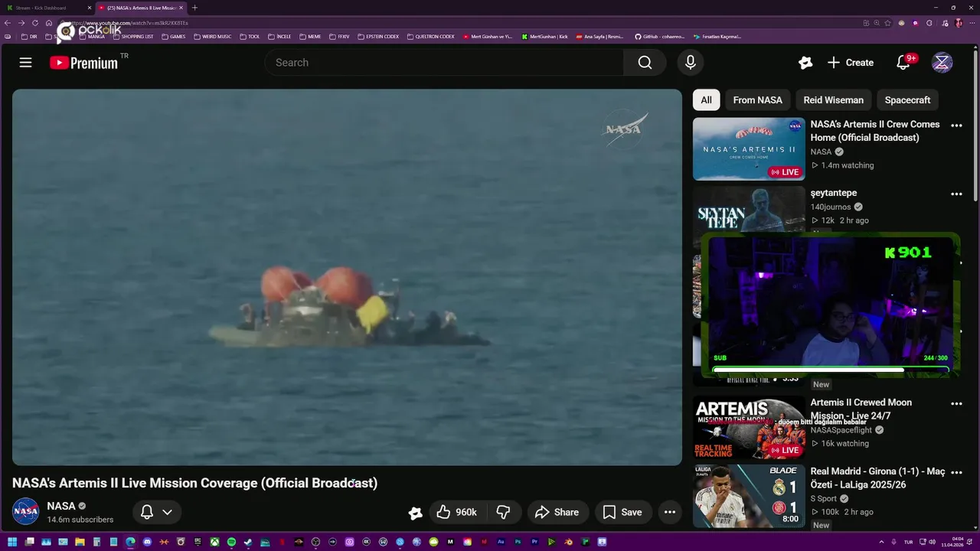Open the YouTube hamburger guide menu

25,63
